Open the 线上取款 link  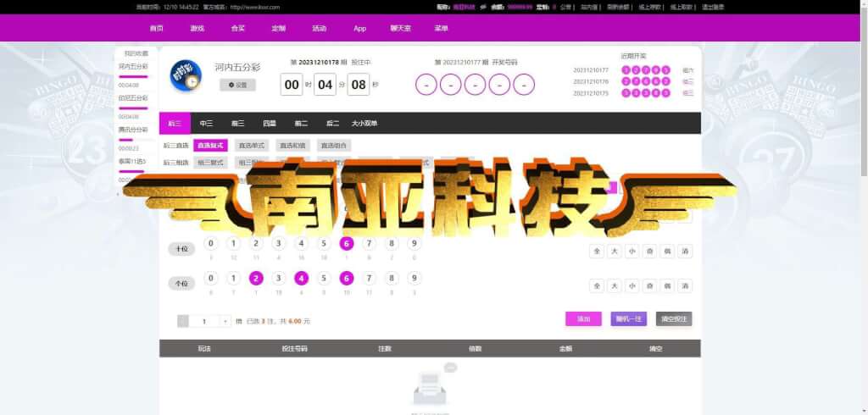[x=681, y=7]
